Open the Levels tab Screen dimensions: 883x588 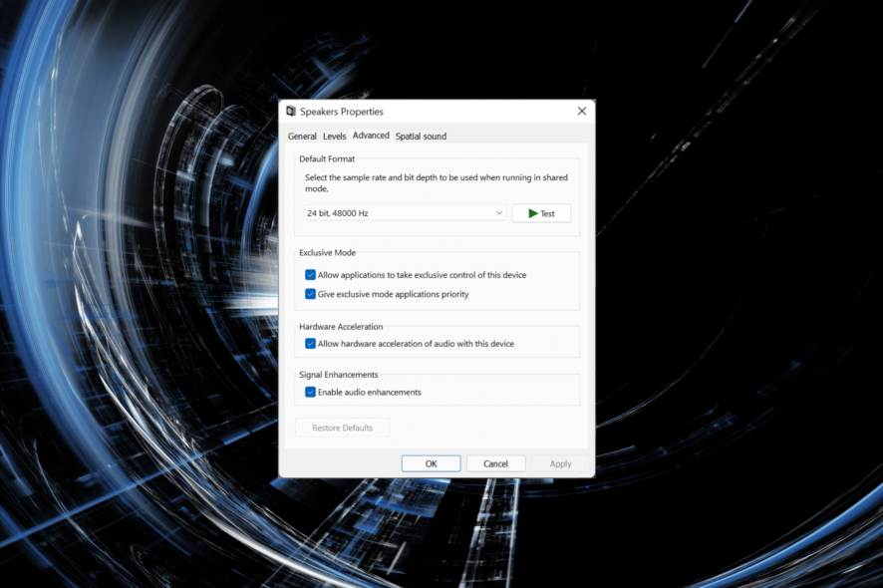tap(334, 137)
